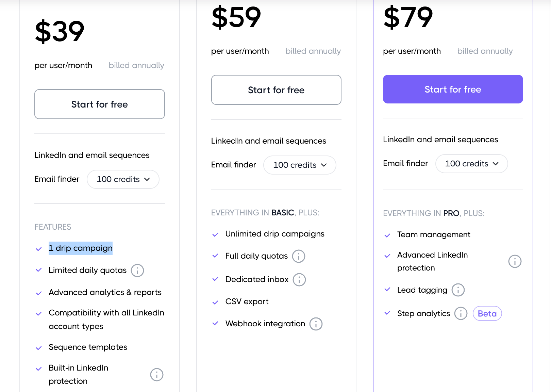Viewport: 551px width, 392px height.
Task: Open Email finder credits dropdown in $59 plan
Action: tap(300, 165)
